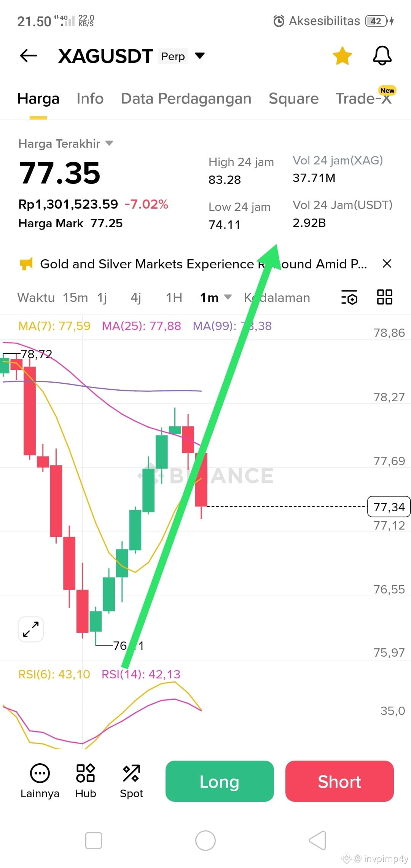The height and width of the screenshot is (868, 411).
Task: Expand the XAGUSDT Perp pair dropdown
Action: pos(200,56)
